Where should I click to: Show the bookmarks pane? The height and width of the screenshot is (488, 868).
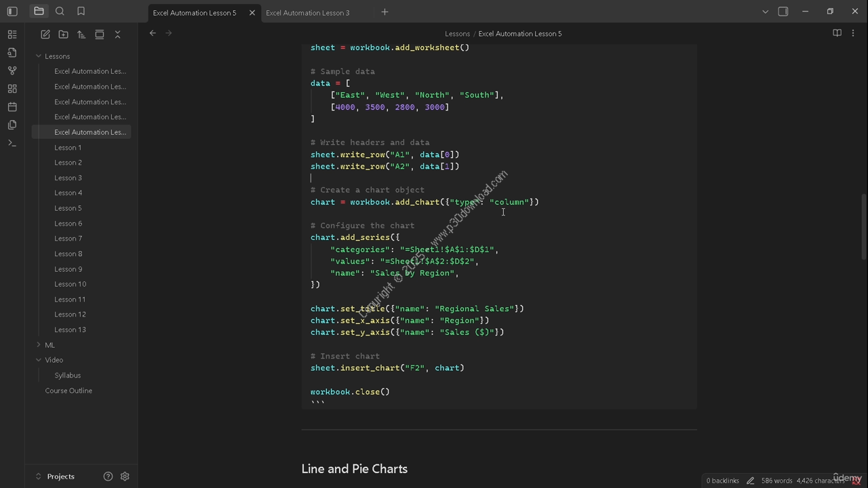tap(81, 12)
